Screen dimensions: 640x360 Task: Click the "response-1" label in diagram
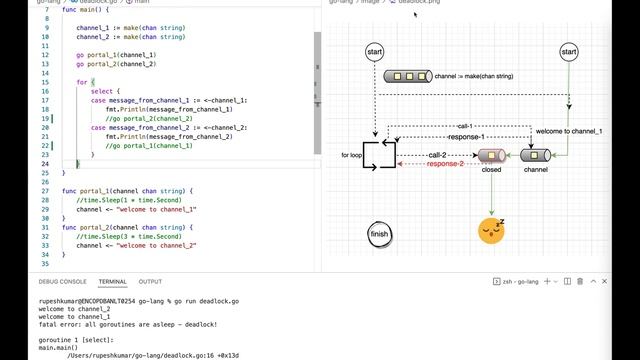466,137
